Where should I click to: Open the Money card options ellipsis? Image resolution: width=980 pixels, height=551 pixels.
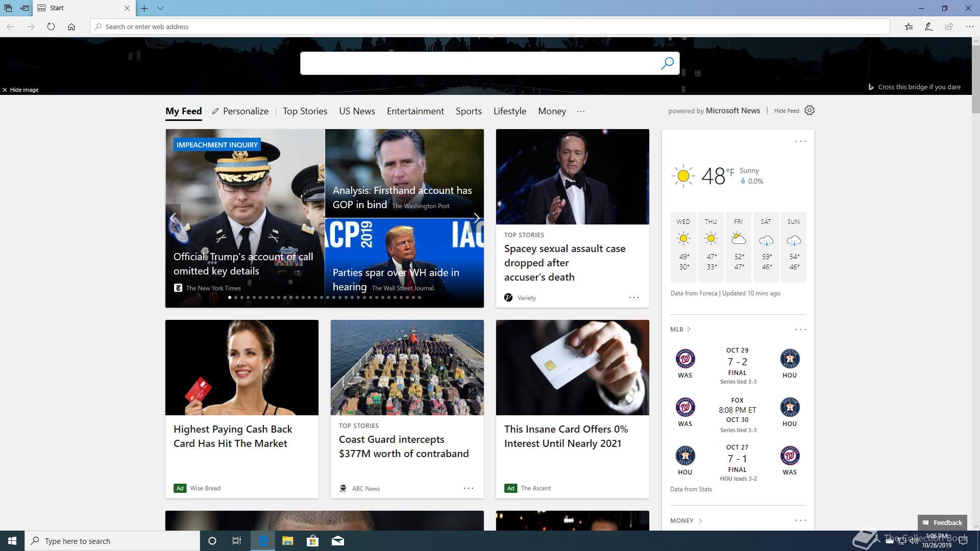(x=800, y=520)
